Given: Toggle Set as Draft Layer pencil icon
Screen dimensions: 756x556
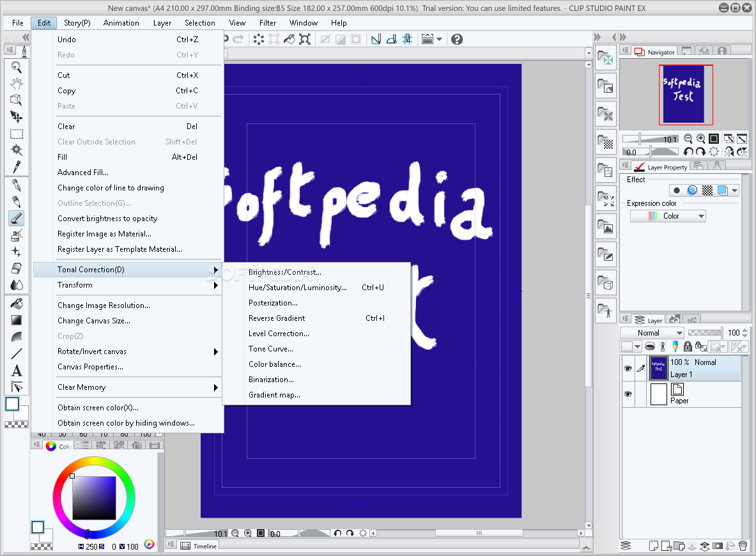Looking at the screenshot, I should pos(675,346).
